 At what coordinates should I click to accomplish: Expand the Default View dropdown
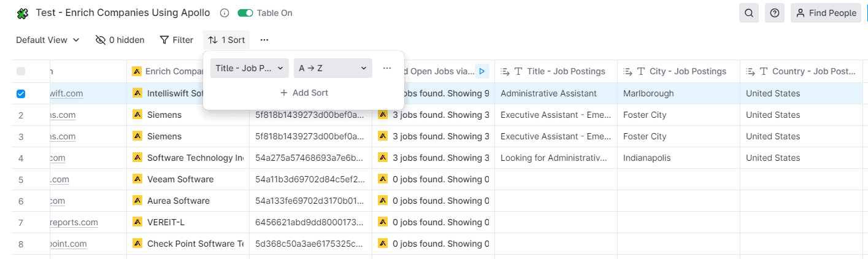[48, 40]
